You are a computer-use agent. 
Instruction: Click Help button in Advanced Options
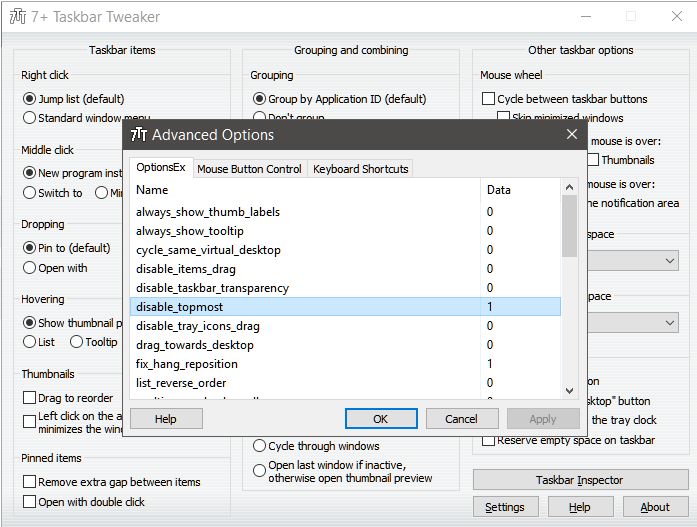point(166,419)
